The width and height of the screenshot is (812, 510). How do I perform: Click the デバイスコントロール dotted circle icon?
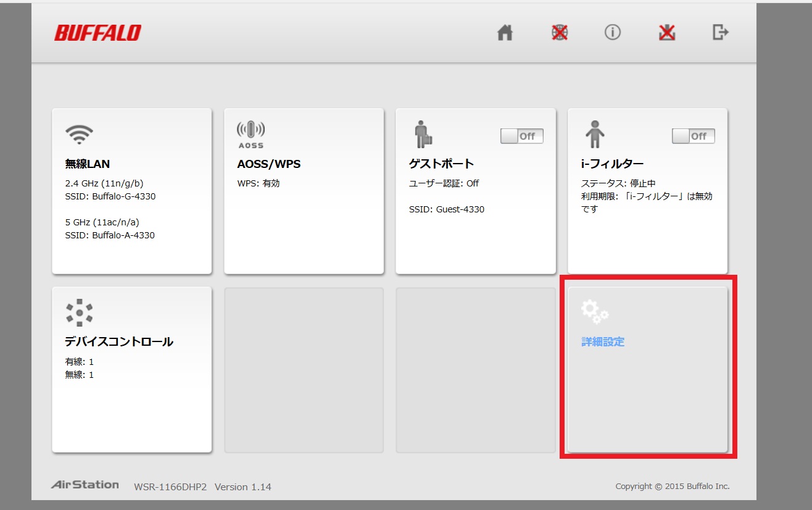click(80, 312)
